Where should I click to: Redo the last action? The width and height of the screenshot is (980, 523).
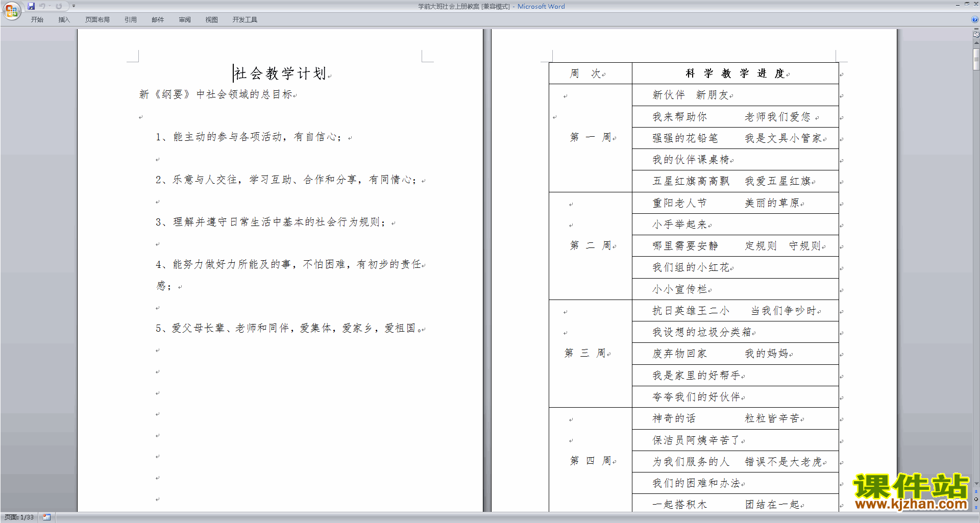[59, 6]
